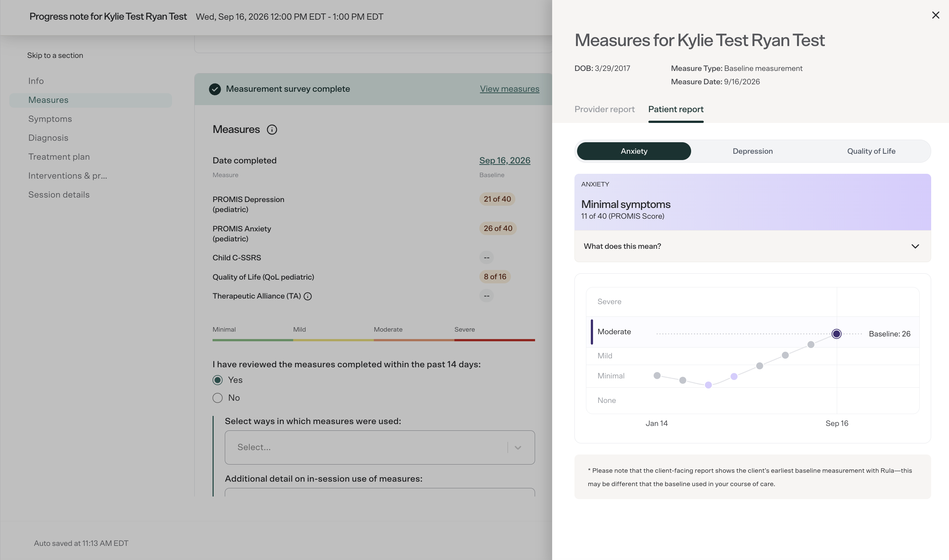Click the Child C-SSRS measure label
The height and width of the screenshot is (560, 949).
[x=237, y=258]
